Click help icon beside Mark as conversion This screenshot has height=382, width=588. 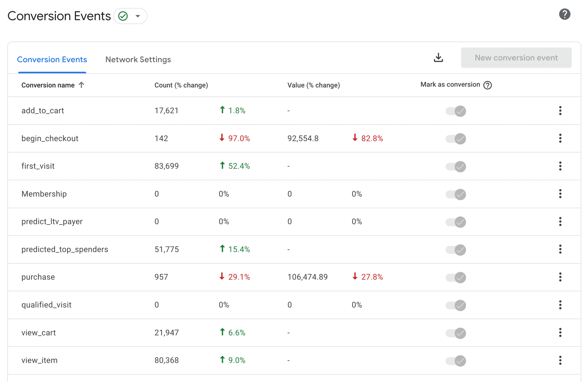pyautogui.click(x=487, y=85)
